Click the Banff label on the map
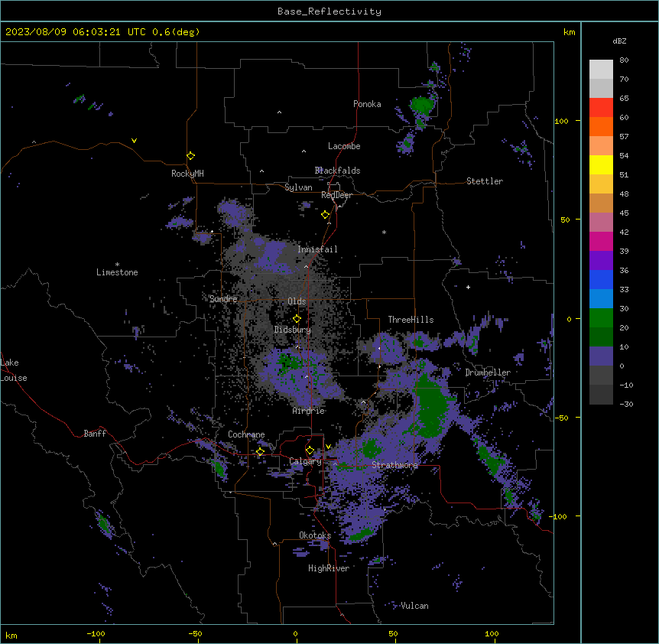The width and height of the screenshot is (659, 644). 95,434
